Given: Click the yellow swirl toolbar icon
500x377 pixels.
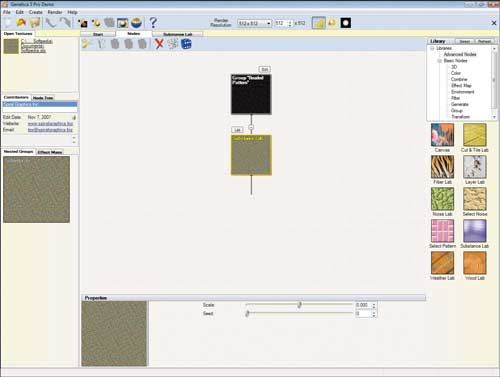Looking at the screenshot, I should [x=96, y=23].
